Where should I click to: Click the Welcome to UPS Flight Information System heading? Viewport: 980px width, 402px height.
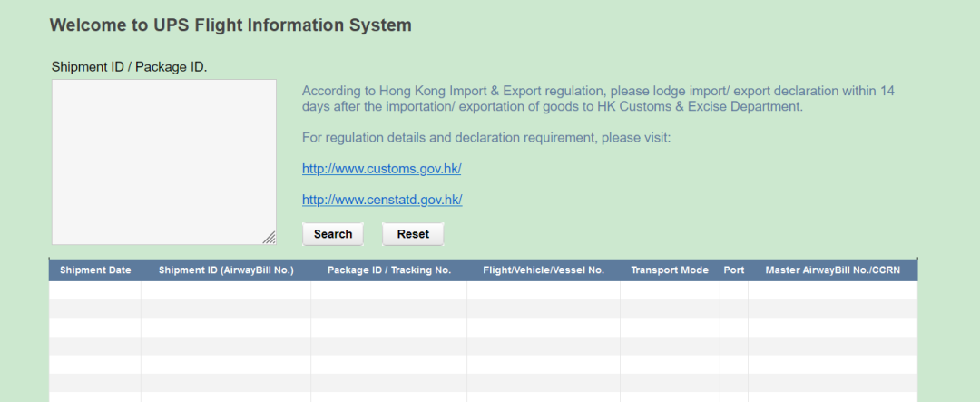(x=230, y=25)
